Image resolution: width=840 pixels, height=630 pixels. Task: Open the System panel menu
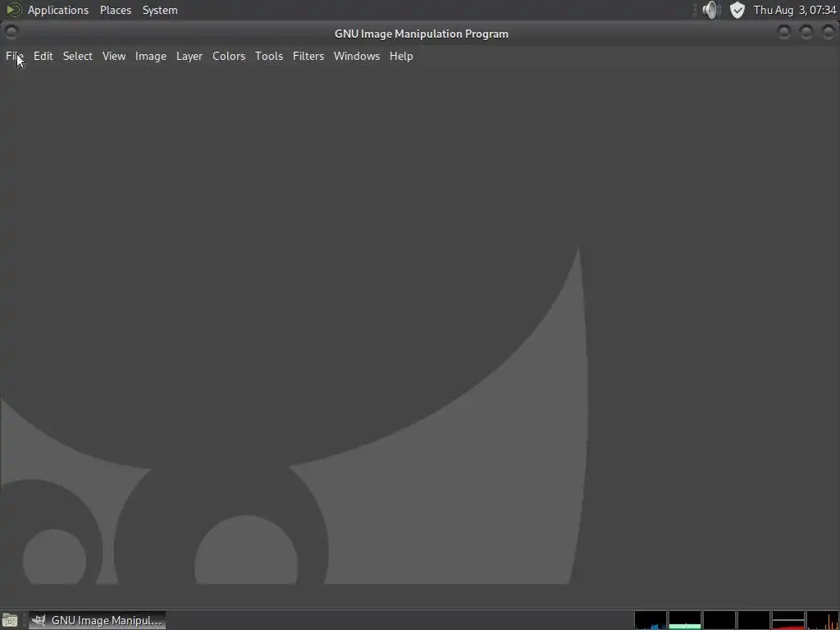point(160,10)
